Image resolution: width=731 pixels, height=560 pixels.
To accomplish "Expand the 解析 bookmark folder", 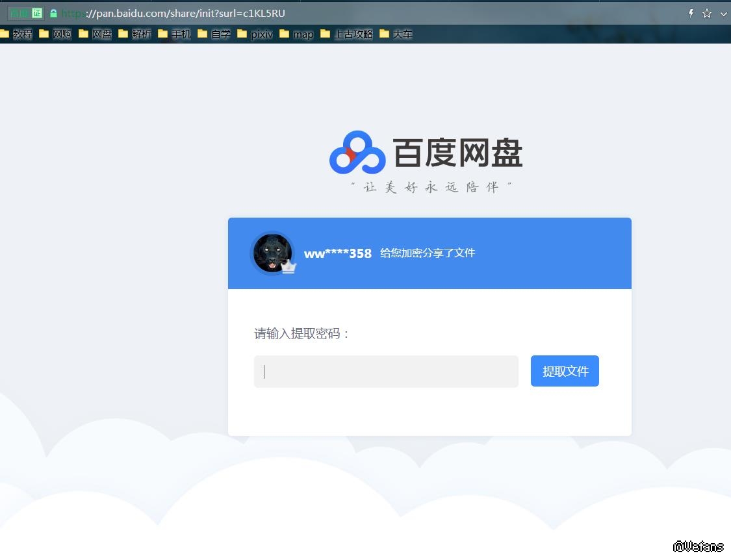I will (x=135, y=34).
